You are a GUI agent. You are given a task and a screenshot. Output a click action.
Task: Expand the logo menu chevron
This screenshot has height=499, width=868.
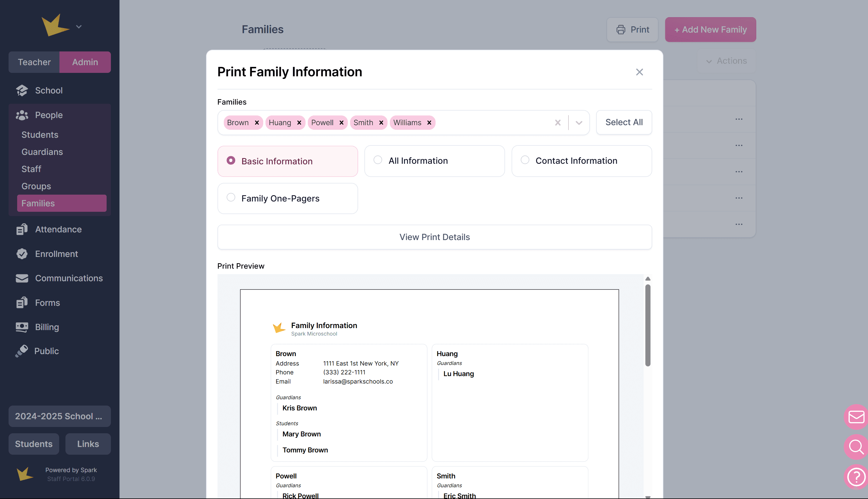(79, 27)
